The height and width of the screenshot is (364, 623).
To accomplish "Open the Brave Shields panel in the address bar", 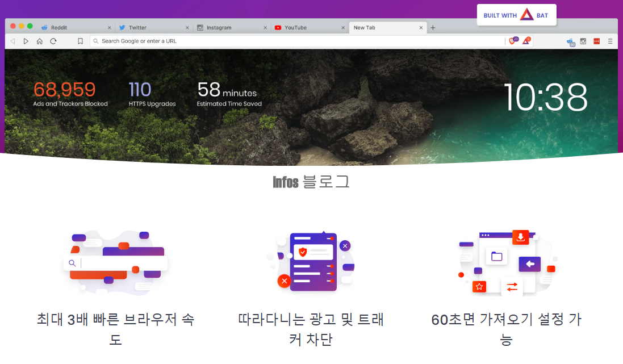I will tap(512, 41).
